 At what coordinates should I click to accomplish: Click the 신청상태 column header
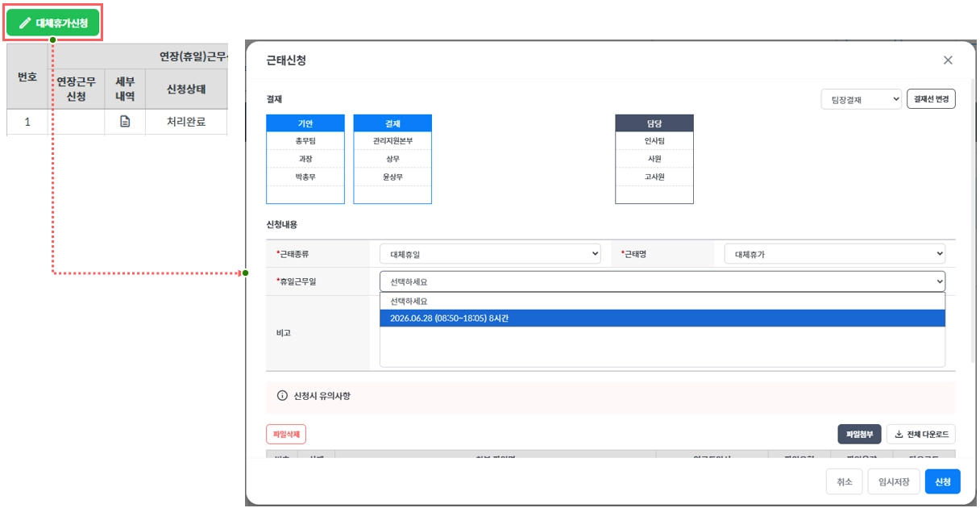click(x=186, y=89)
